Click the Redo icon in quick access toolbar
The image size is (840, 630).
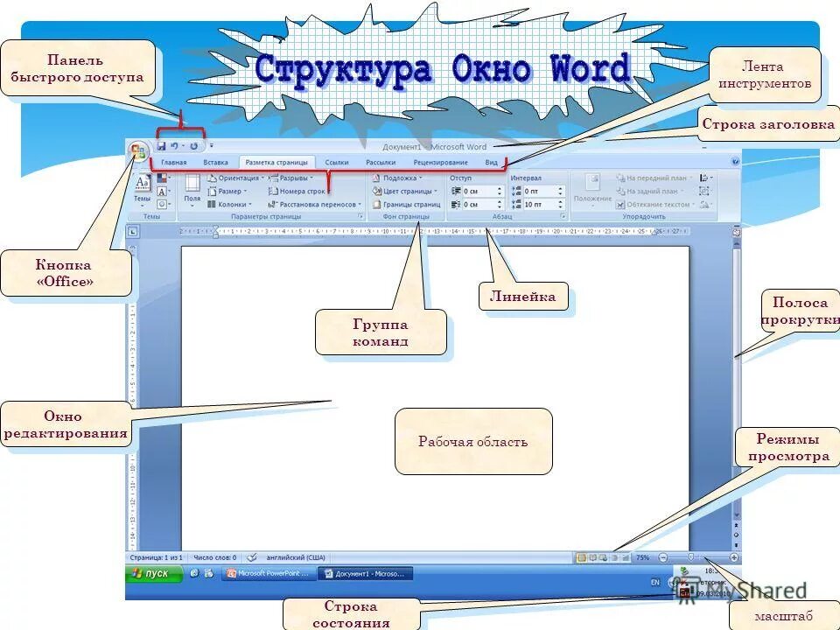tap(194, 146)
